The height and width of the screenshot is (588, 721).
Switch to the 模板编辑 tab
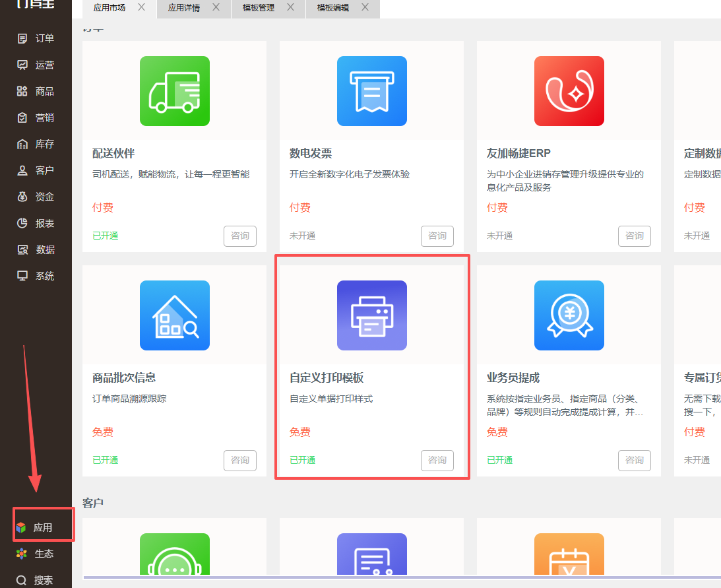click(x=333, y=8)
